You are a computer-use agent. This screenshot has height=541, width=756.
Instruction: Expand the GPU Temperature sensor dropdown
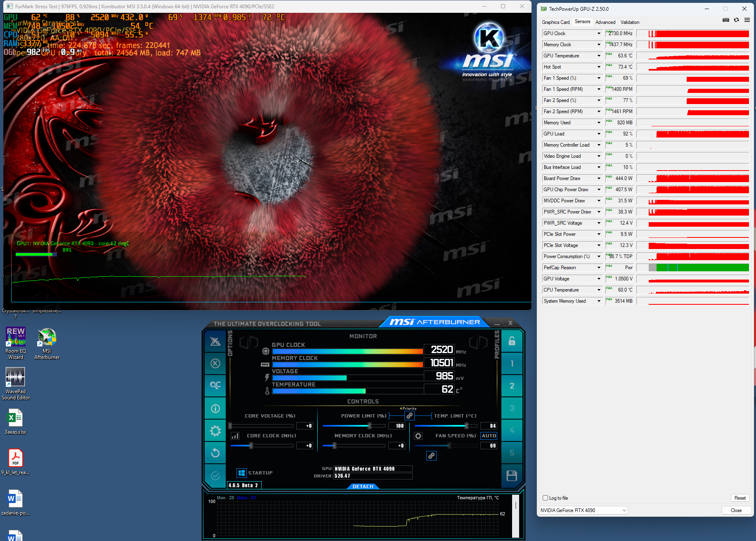pos(599,56)
